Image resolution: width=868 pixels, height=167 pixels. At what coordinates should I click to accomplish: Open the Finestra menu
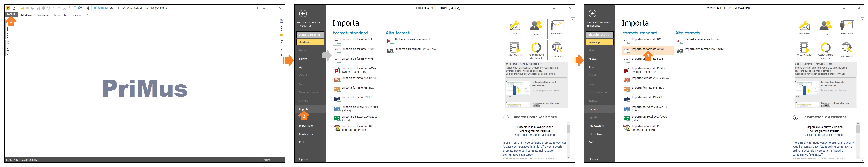click(76, 15)
